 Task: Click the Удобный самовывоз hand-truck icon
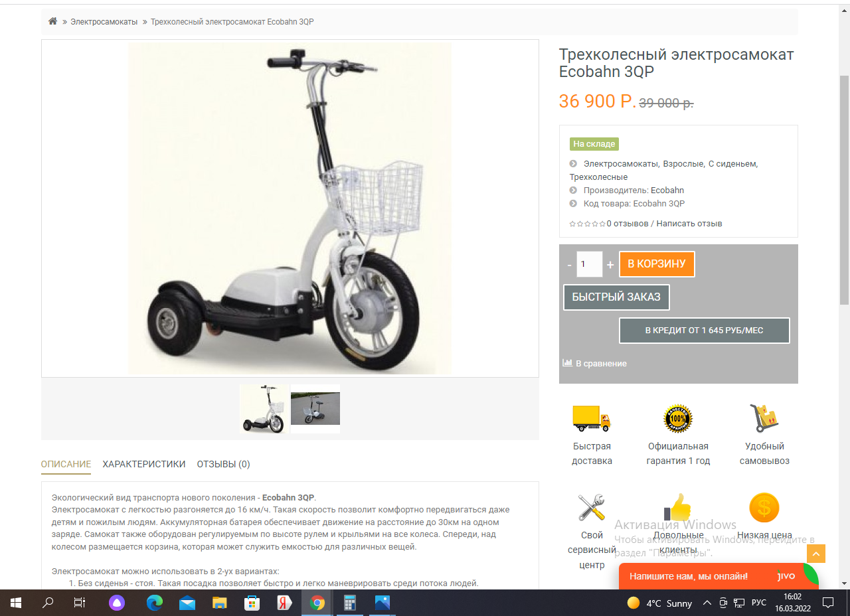coord(764,418)
